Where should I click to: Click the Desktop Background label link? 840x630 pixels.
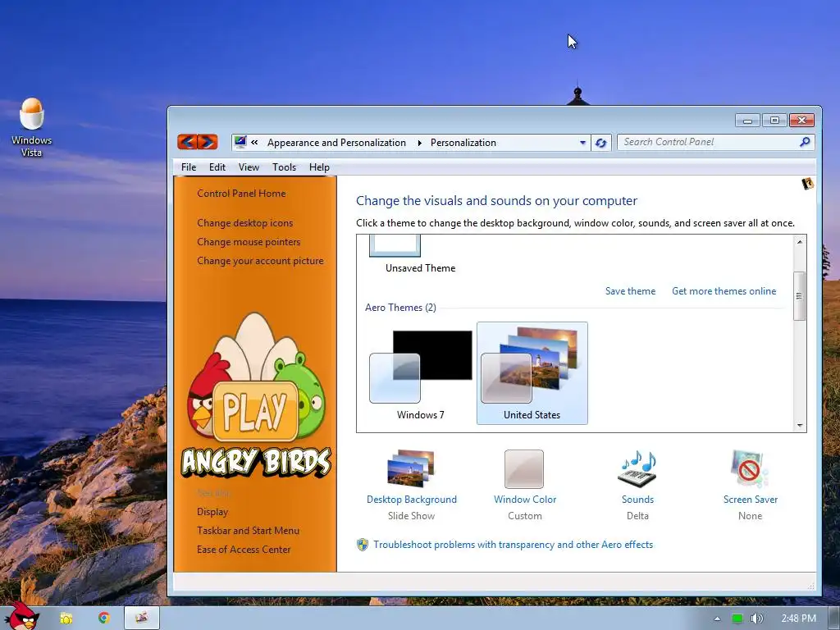[412, 500]
